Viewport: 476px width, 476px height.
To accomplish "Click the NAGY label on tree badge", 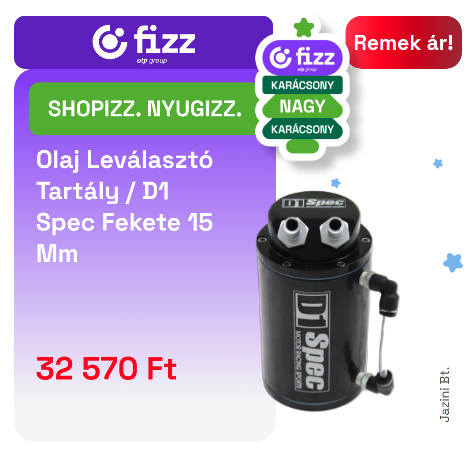I will pyautogui.click(x=302, y=107).
